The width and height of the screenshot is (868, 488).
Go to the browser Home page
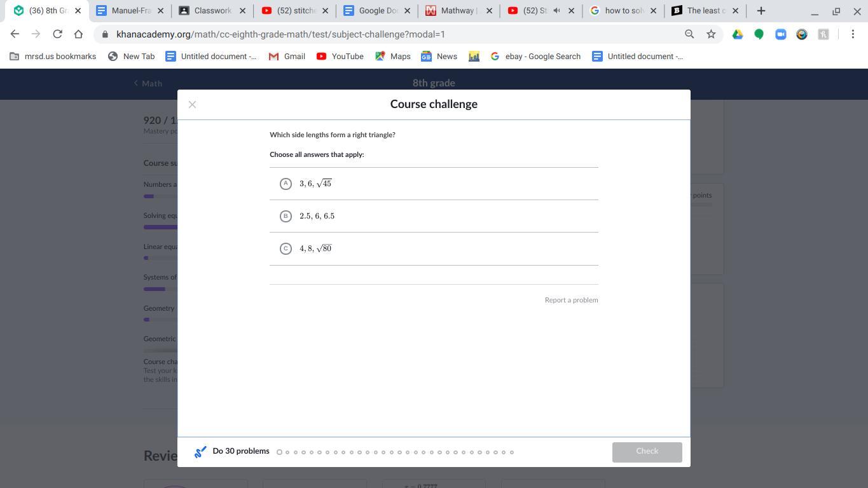pyautogui.click(x=78, y=34)
